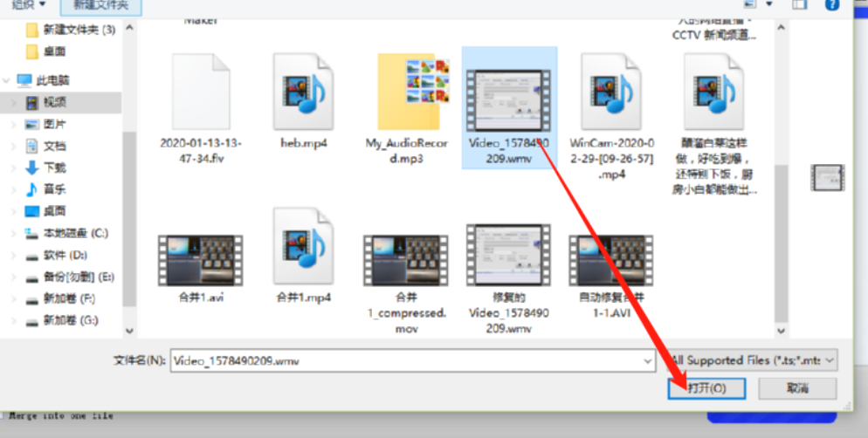Viewport: 868px width, 438px height.
Task: Expand the 文档 tree node chevron
Action: (x=14, y=146)
